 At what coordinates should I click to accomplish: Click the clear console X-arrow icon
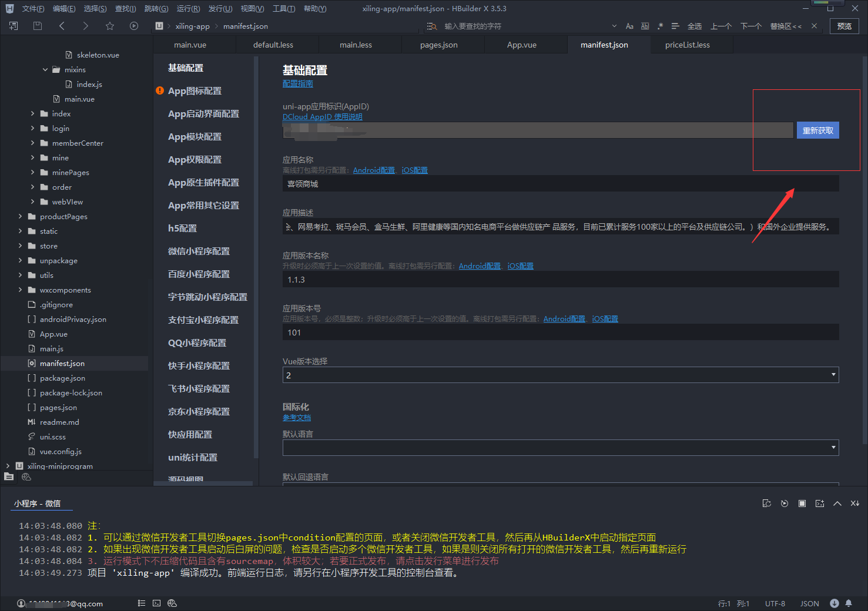point(855,503)
